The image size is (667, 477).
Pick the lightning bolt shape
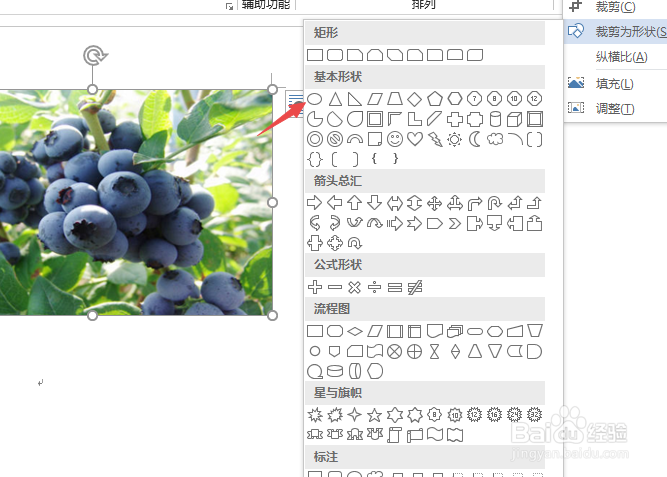click(x=435, y=139)
